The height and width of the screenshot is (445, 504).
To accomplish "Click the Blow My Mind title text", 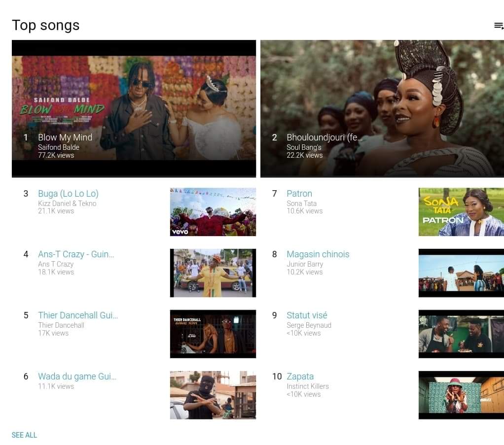I will (65, 137).
